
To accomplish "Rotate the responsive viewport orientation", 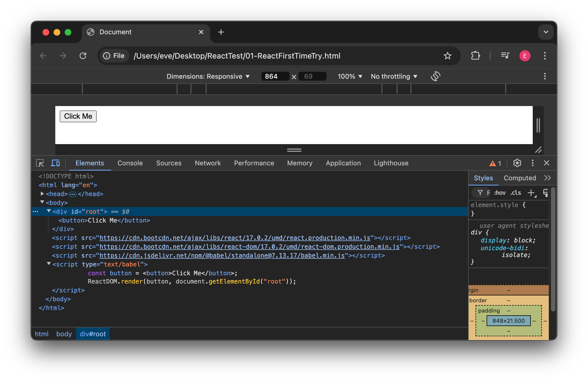I will click(x=435, y=76).
